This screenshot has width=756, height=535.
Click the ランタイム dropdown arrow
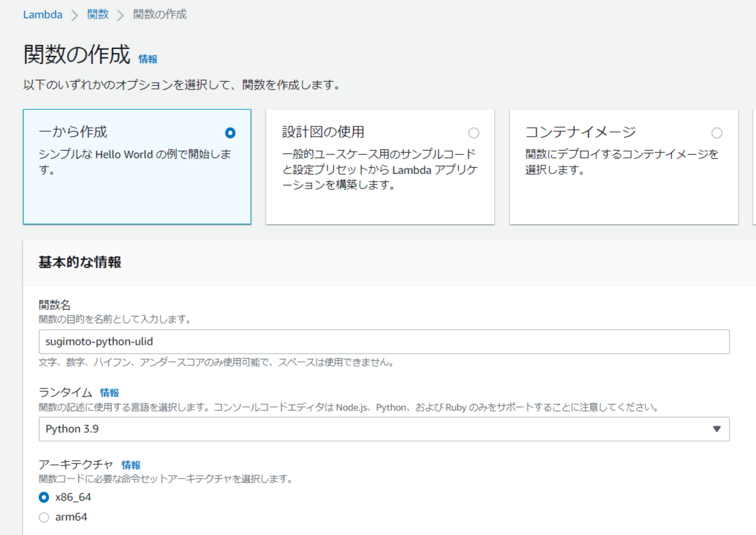click(x=716, y=429)
